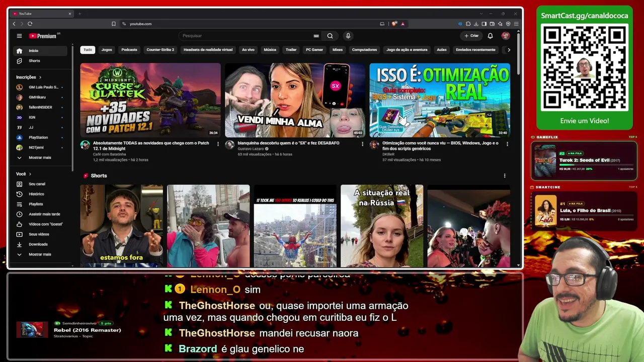Click the Turok 2: Seeds of Evil card
Image resolution: width=644 pixels, height=362 pixels.
coord(584,161)
